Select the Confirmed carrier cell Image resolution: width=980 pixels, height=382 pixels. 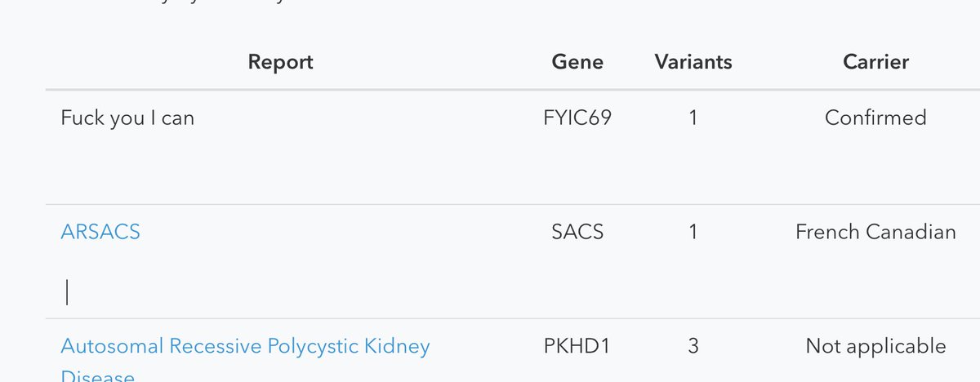875,118
